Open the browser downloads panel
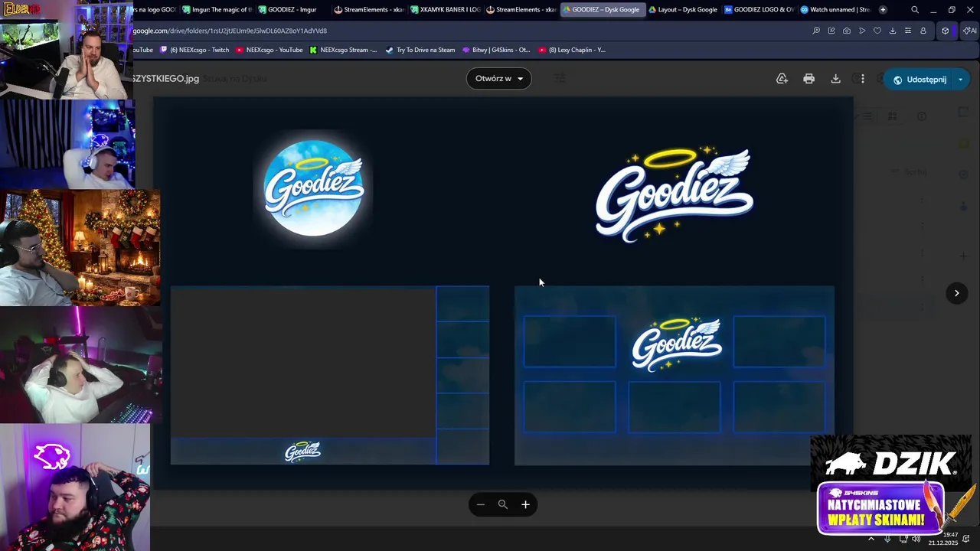This screenshot has width=980, height=551. [x=893, y=31]
